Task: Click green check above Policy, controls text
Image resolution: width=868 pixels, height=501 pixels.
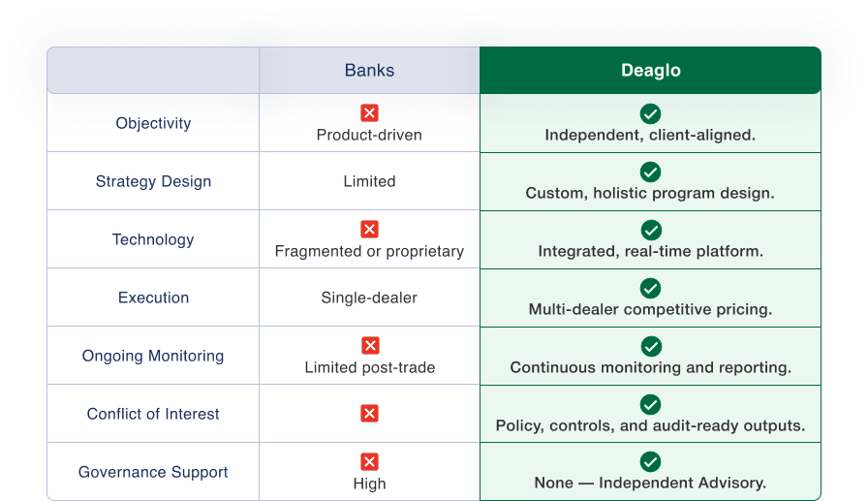Action: [x=650, y=404]
